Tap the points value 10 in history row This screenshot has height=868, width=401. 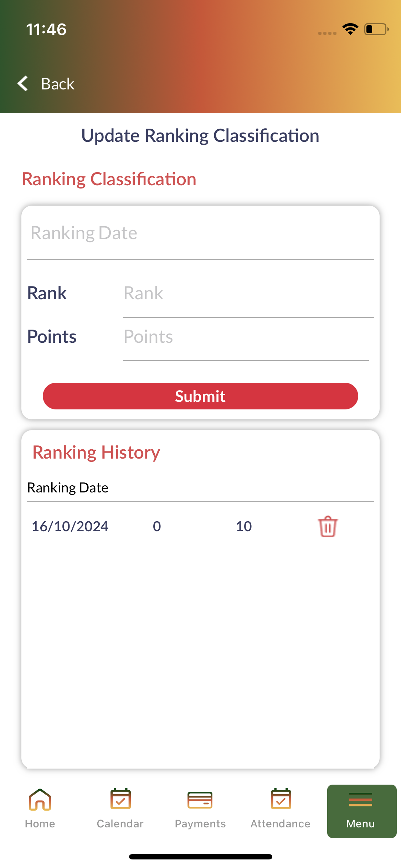pyautogui.click(x=244, y=526)
